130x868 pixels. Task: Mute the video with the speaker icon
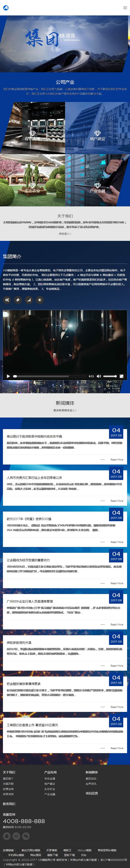99,376
